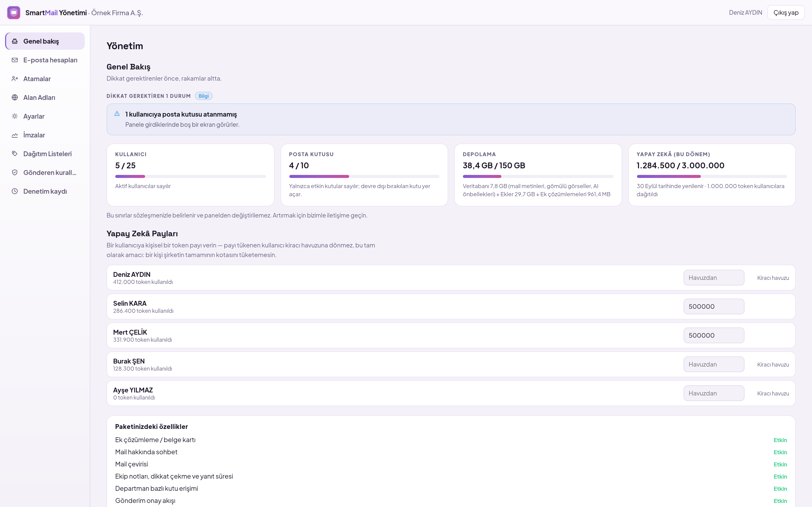Click the Ayarlar sun-gear icon
The width and height of the screenshot is (812, 507).
(x=15, y=116)
